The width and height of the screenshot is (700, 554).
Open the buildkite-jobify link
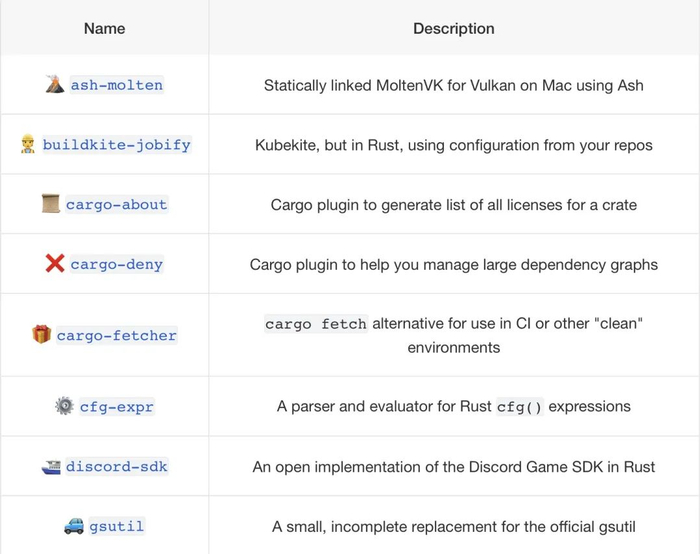click(117, 145)
